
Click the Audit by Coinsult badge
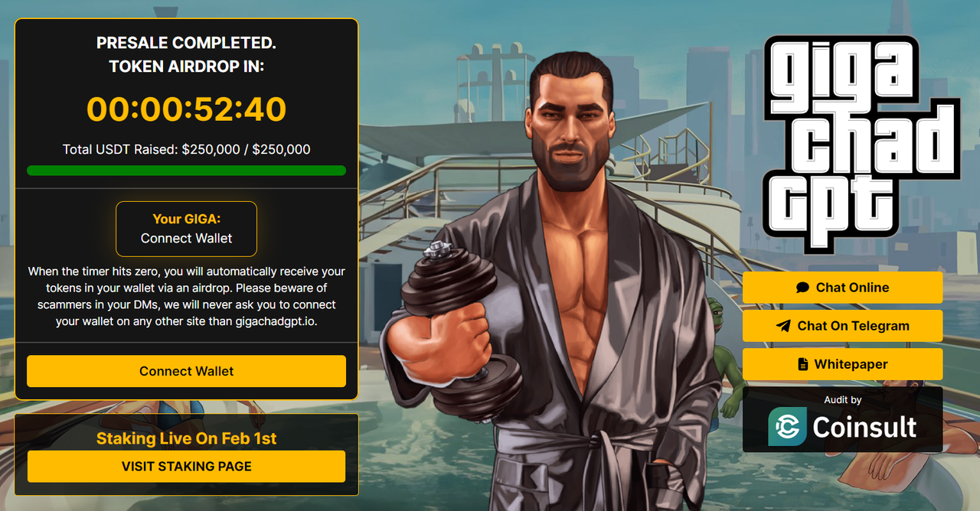pos(842,419)
